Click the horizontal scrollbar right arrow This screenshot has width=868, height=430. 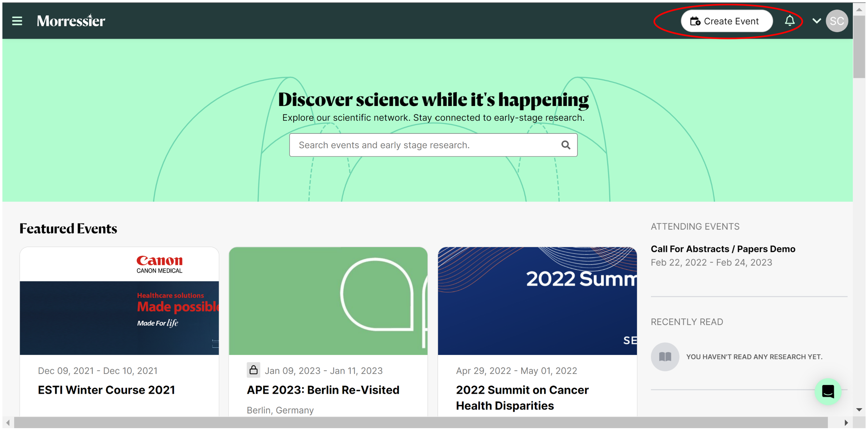[846, 422]
